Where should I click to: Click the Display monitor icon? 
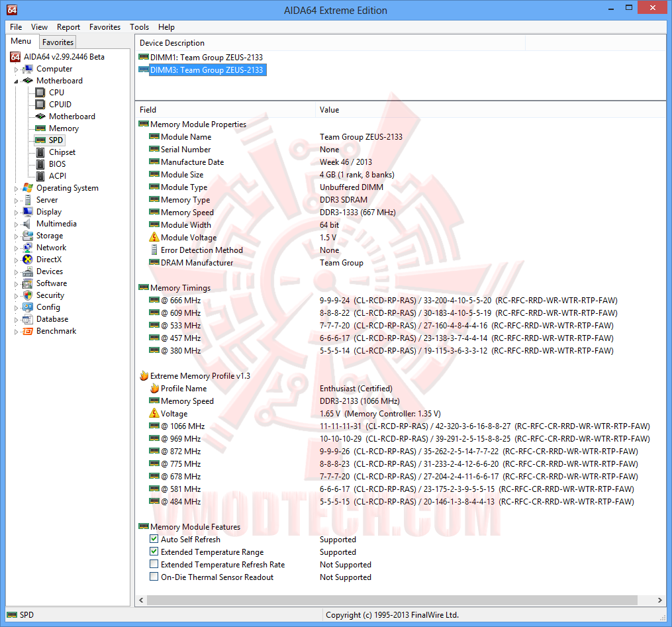pos(28,212)
